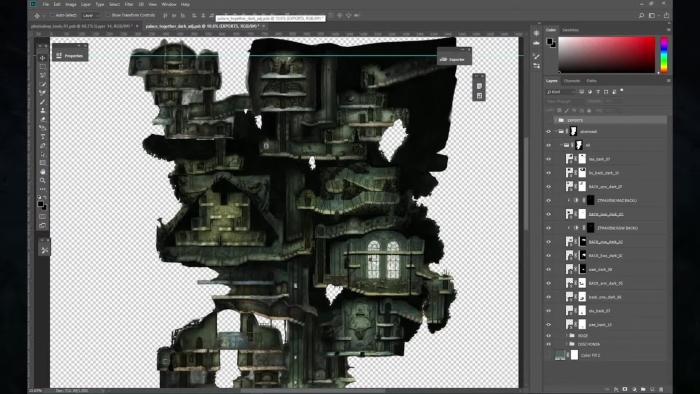Viewport: 700px width, 394px height.
Task: Open the workspace switcher icon
Action: tap(652, 15)
